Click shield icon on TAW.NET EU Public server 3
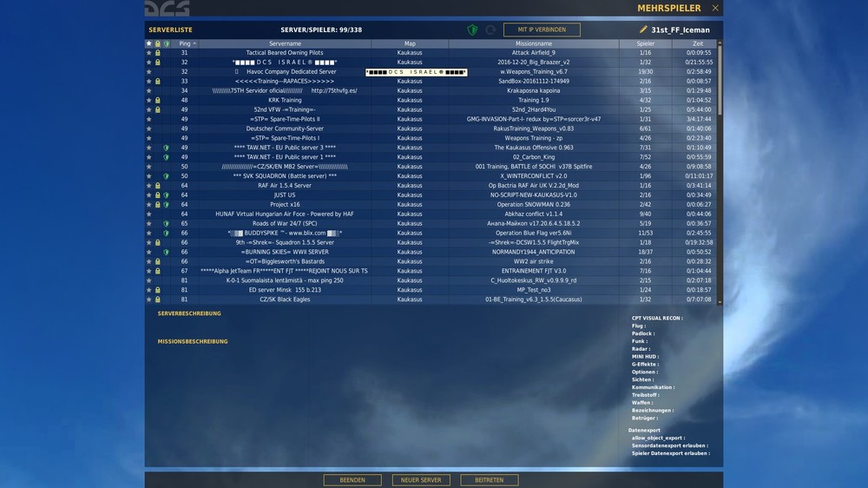The height and width of the screenshot is (488, 868). tap(166, 148)
